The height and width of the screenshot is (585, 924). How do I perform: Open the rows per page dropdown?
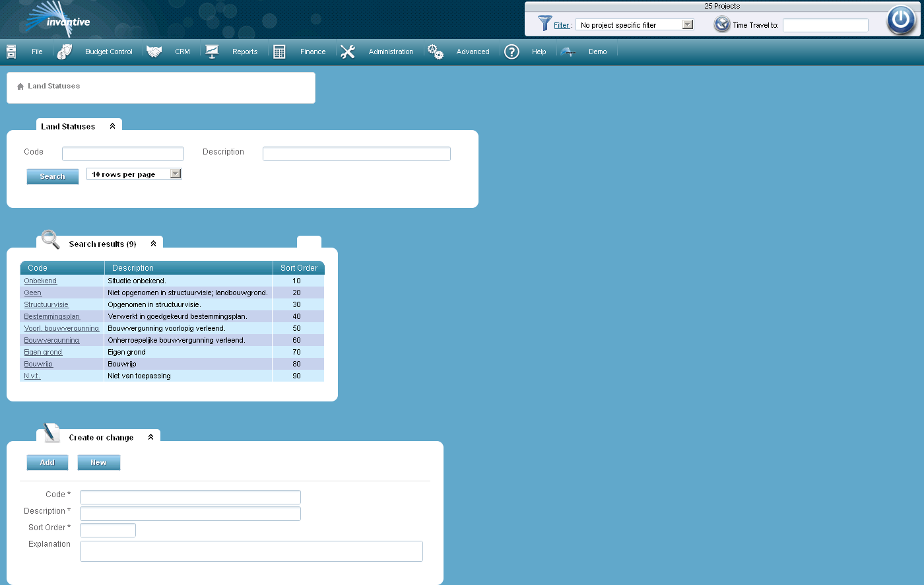pos(176,174)
